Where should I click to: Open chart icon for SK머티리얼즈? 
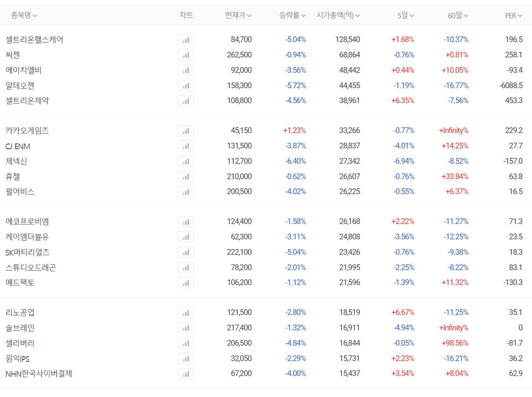pos(186,252)
